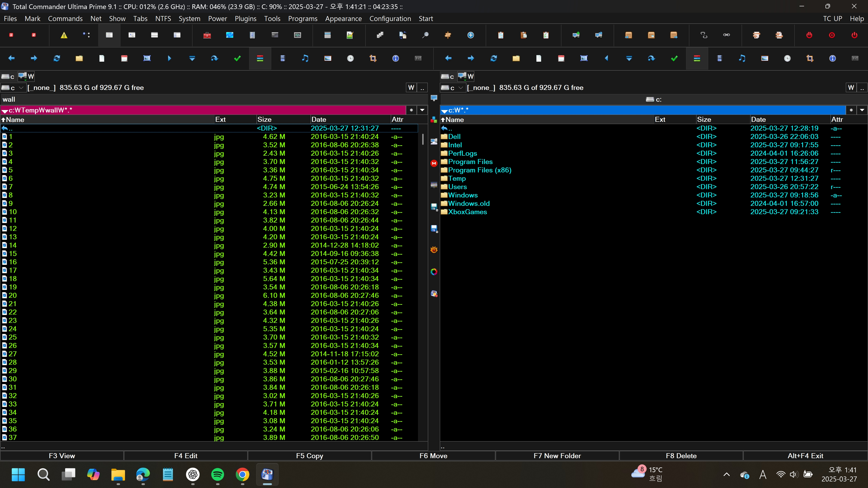Click the chain link icon in top toolbar
This screenshot has height=488, width=868.
coord(726,35)
